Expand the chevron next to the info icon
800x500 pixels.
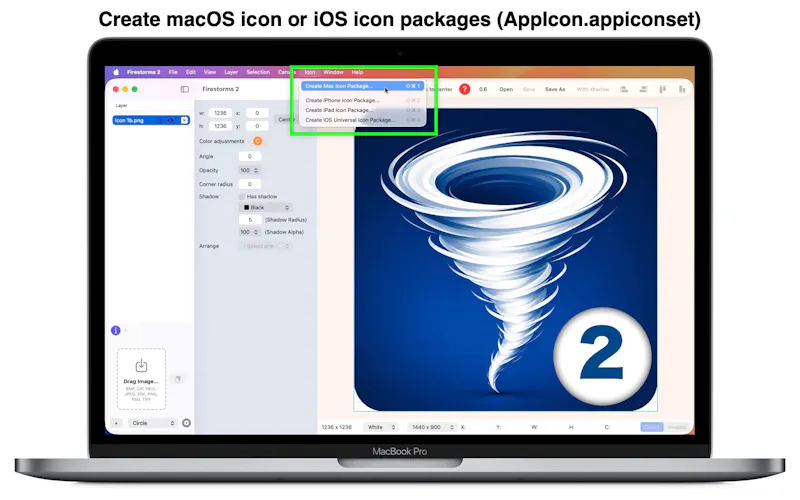pyautogui.click(x=126, y=331)
